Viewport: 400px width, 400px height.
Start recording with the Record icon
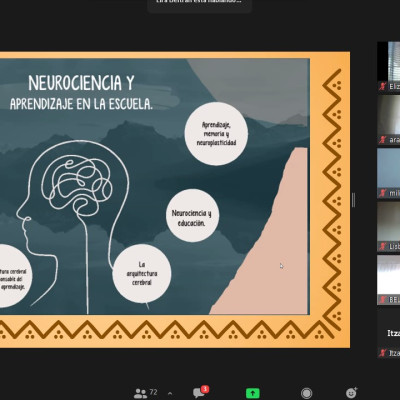(x=306, y=393)
